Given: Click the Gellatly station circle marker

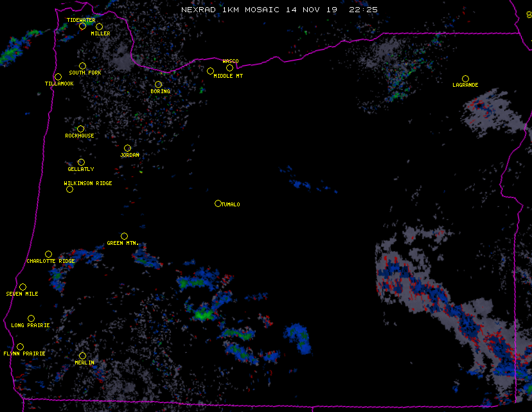Looking at the screenshot, I should click(81, 162).
